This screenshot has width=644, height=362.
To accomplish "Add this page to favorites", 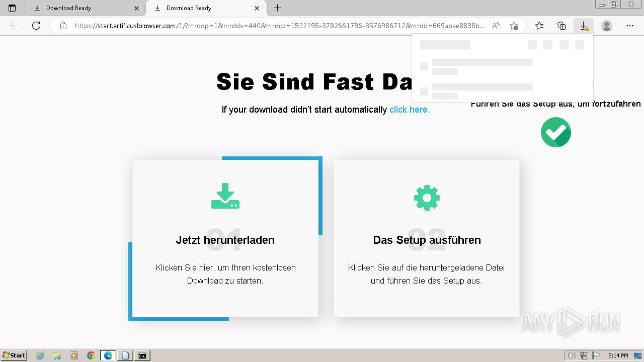I will coord(514,26).
